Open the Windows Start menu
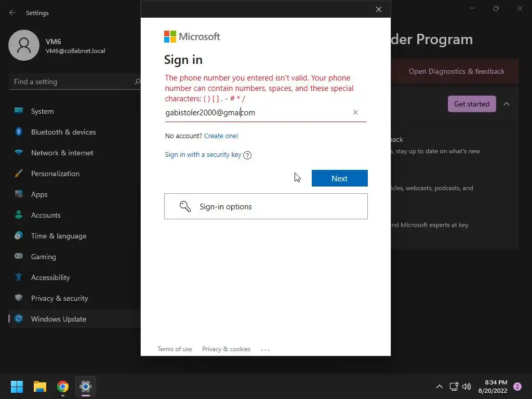This screenshot has height=399, width=532. [17, 387]
